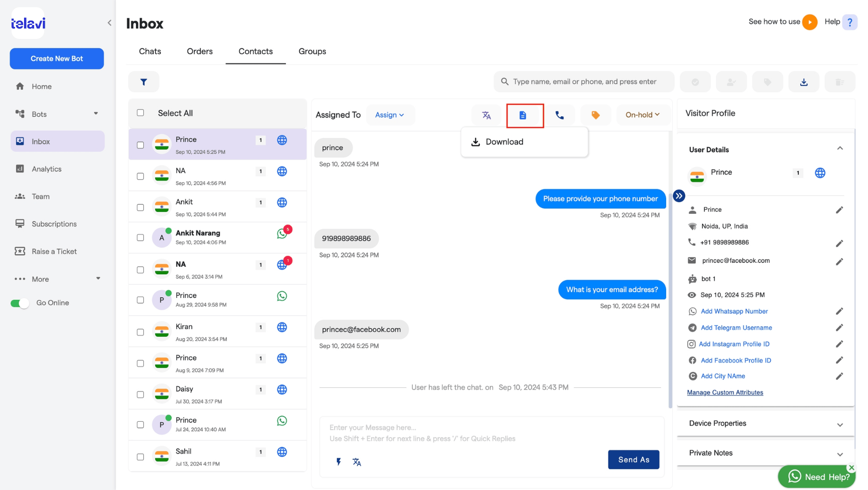Click the contact search input field
Screen dimensions: 868x490
pyautogui.click(x=584, y=82)
